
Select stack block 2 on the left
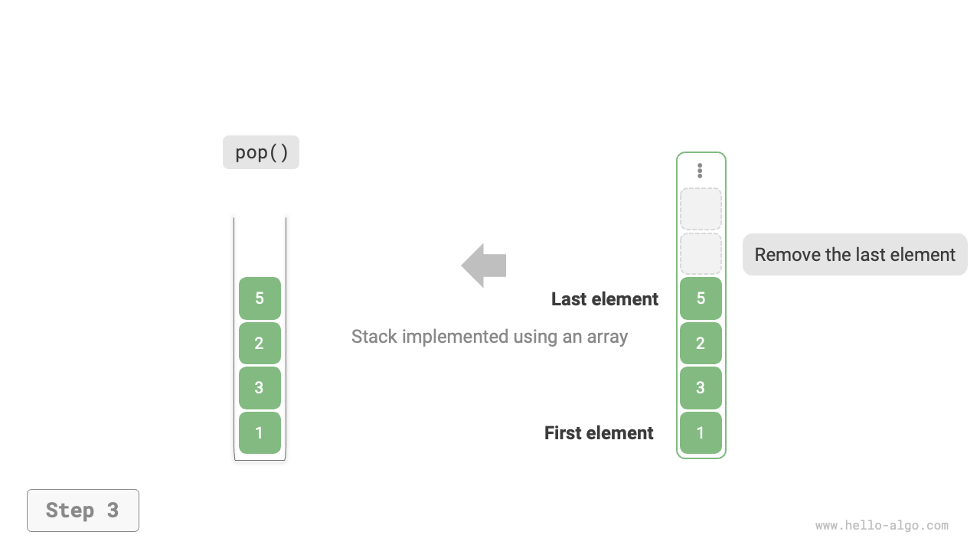click(260, 343)
